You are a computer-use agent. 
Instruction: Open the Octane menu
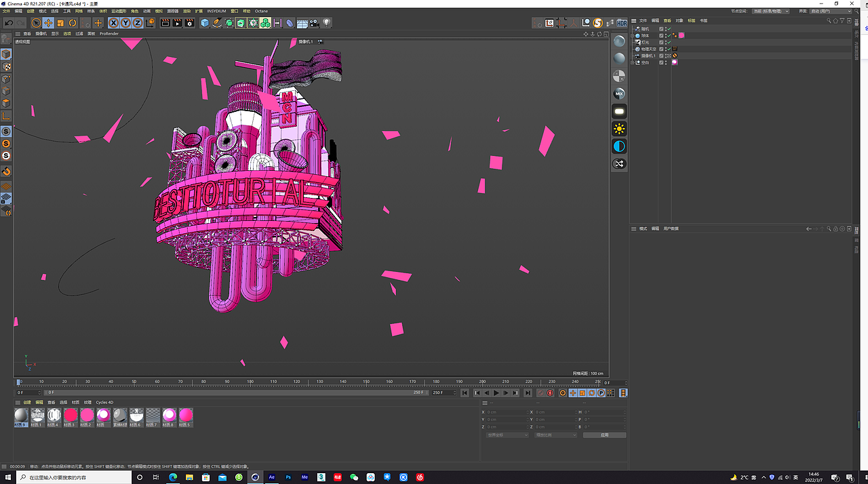261,11
